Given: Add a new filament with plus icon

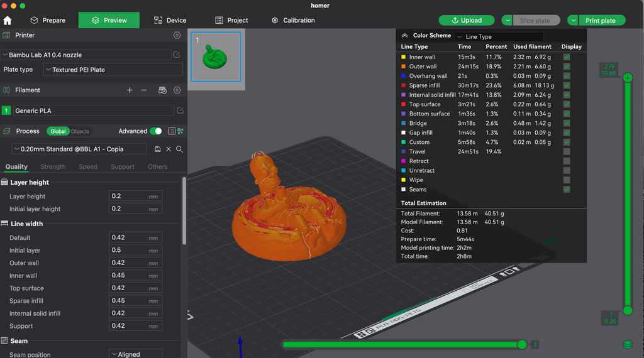Looking at the screenshot, I should coord(130,90).
